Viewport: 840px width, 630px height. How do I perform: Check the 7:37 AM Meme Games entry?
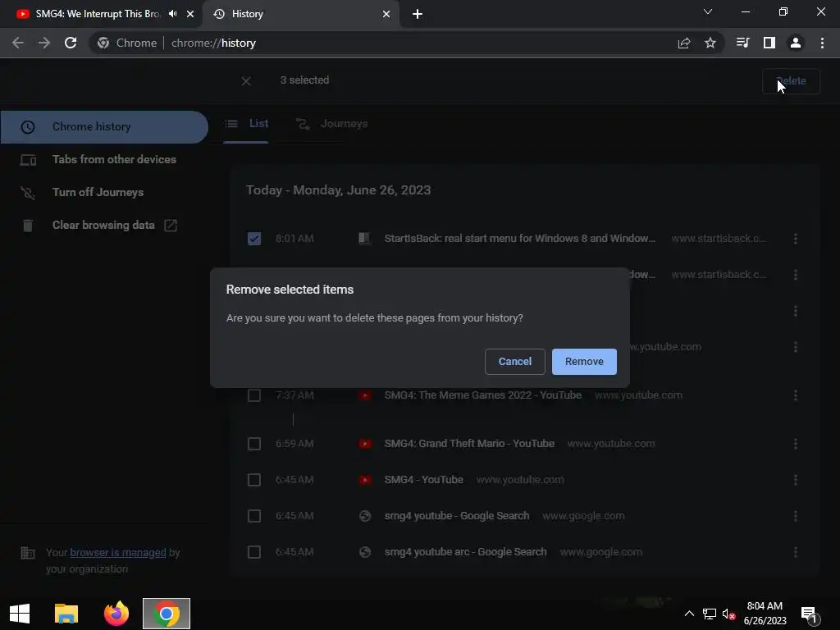(x=254, y=395)
